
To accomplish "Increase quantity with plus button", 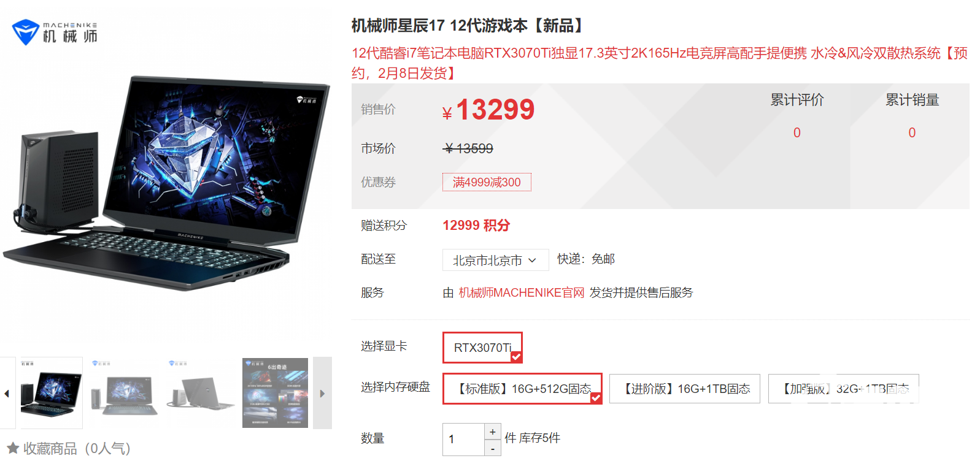I will pyautogui.click(x=493, y=432).
